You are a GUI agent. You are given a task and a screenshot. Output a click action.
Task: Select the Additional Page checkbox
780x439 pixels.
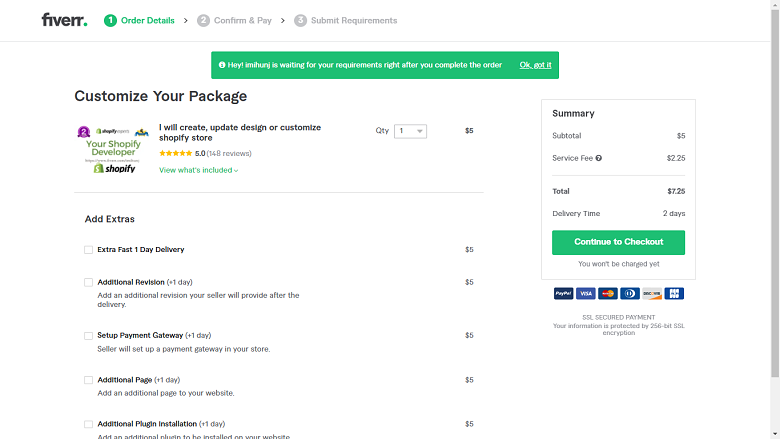(x=89, y=380)
